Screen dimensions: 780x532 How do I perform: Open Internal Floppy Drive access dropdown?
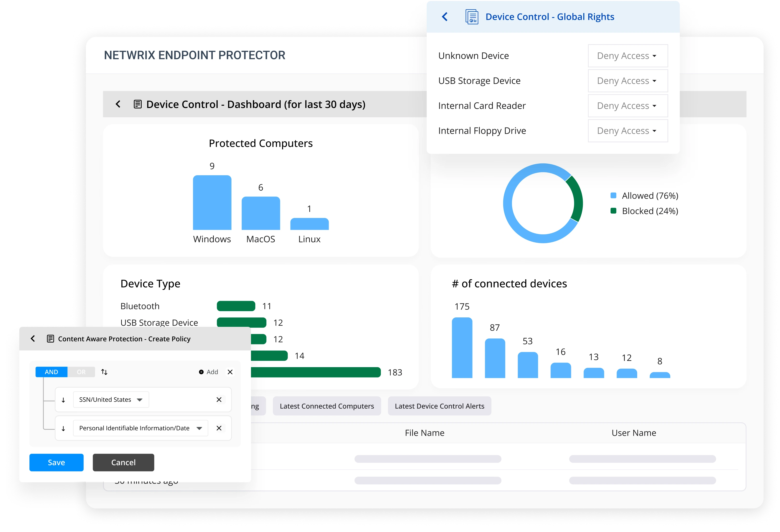click(628, 131)
